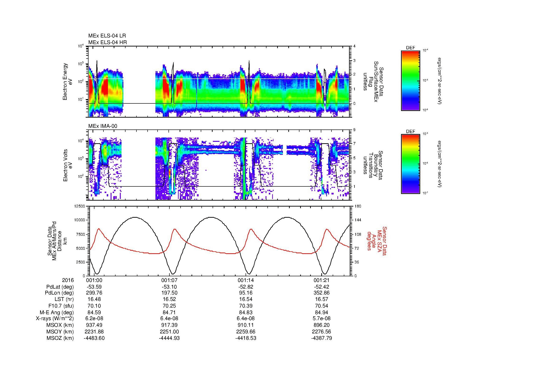This screenshot has height=392, width=555.
Task: Click PdLat value '-53.10'
Action: click(169, 287)
